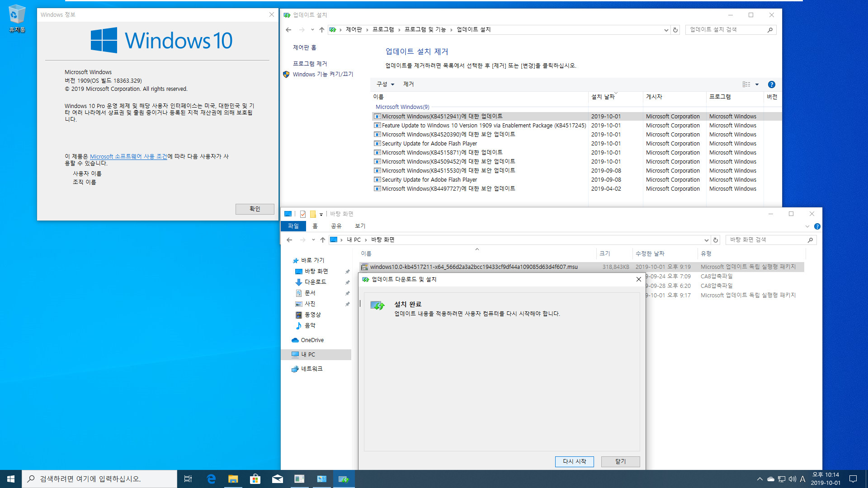Open the 파일 tab in File Explorer

(x=293, y=226)
